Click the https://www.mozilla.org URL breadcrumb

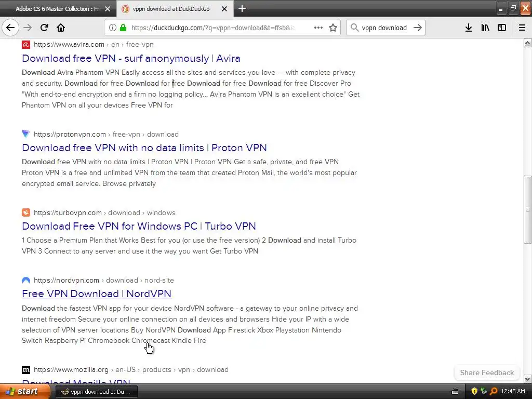[x=131, y=369]
